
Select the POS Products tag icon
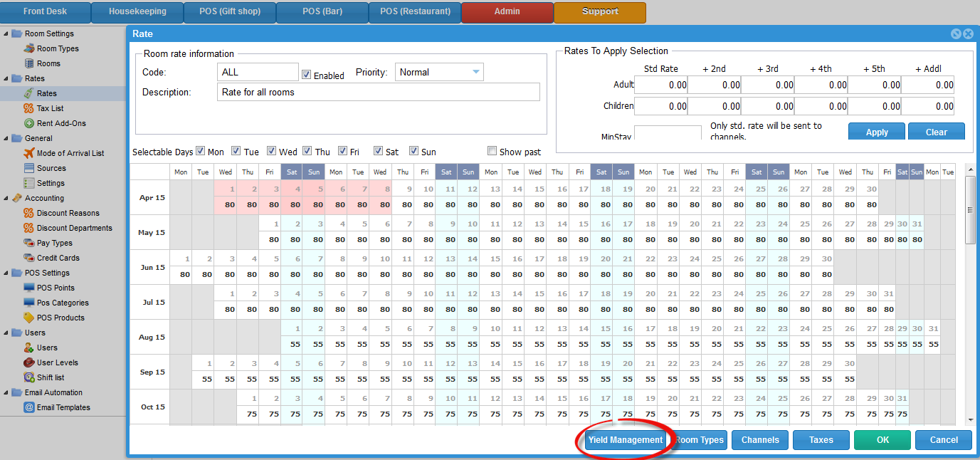pyautogui.click(x=29, y=318)
